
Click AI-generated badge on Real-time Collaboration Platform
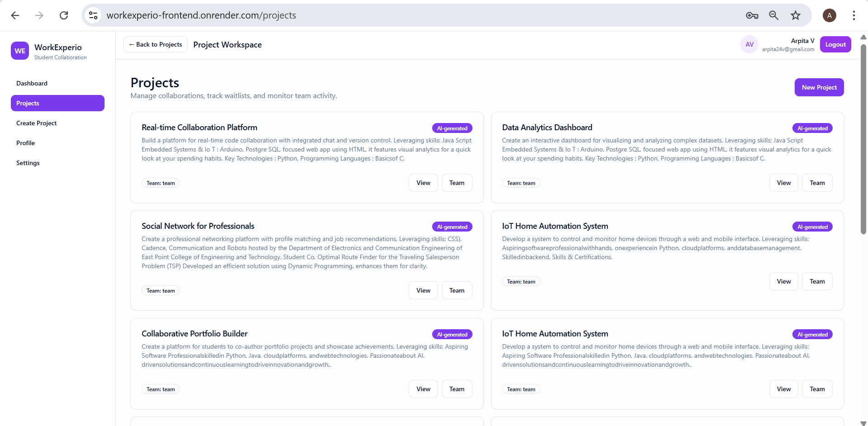click(x=452, y=128)
